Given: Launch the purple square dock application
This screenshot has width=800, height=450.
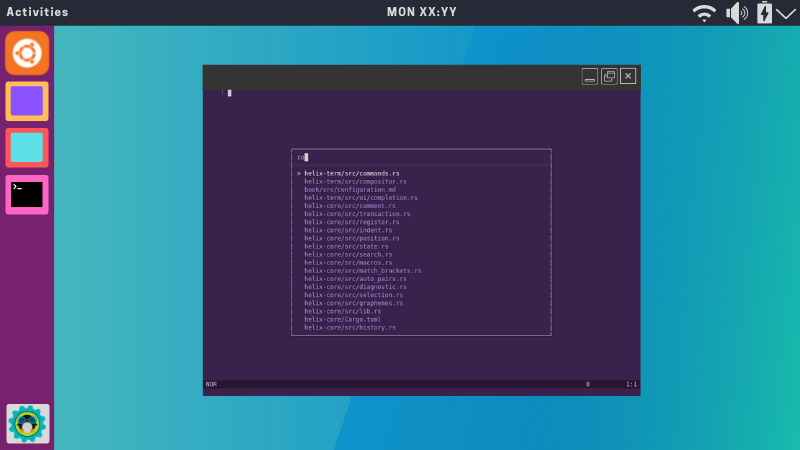Looking at the screenshot, I should click(x=27, y=101).
